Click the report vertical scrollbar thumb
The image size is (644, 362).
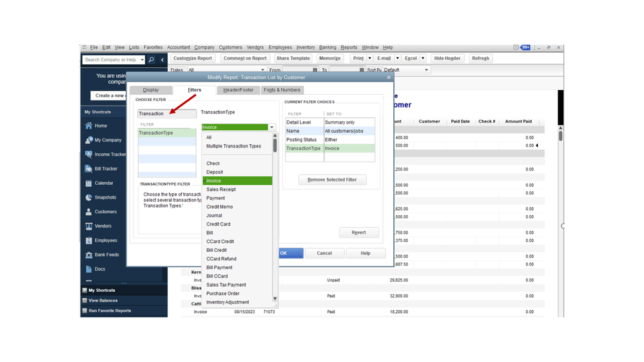pyautogui.click(x=561, y=136)
